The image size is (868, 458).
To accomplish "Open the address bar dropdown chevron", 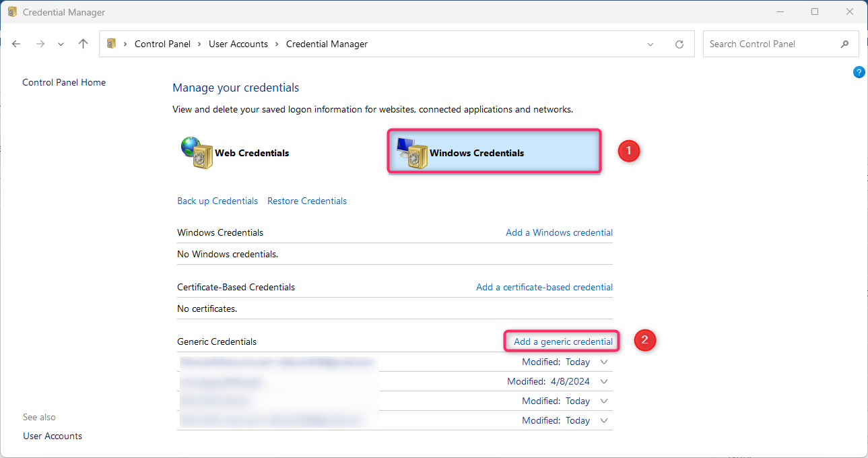I will [x=650, y=44].
